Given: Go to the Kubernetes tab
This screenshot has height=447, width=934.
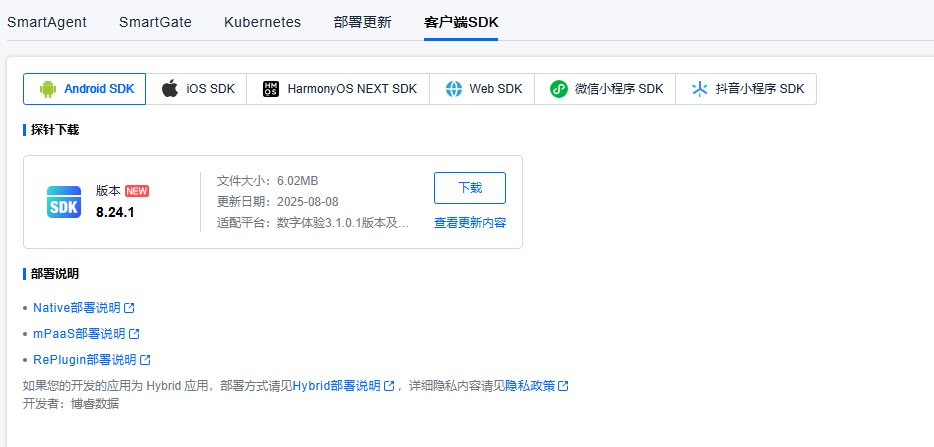Looking at the screenshot, I should coord(262,22).
